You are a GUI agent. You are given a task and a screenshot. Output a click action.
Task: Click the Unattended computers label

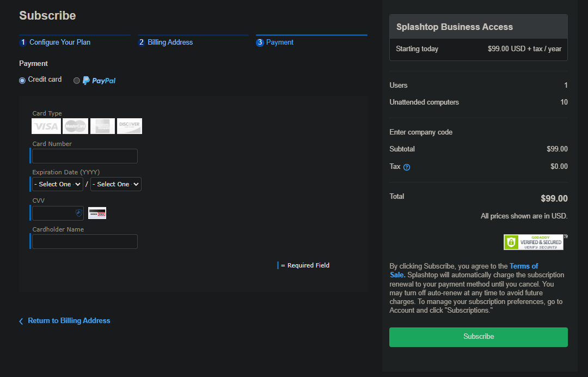tap(424, 102)
